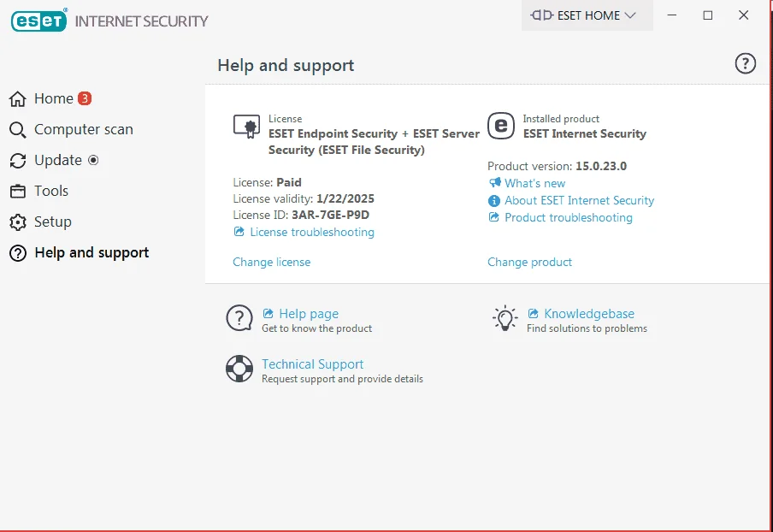
Task: Open the Knowledgebase link
Action: [x=589, y=314]
